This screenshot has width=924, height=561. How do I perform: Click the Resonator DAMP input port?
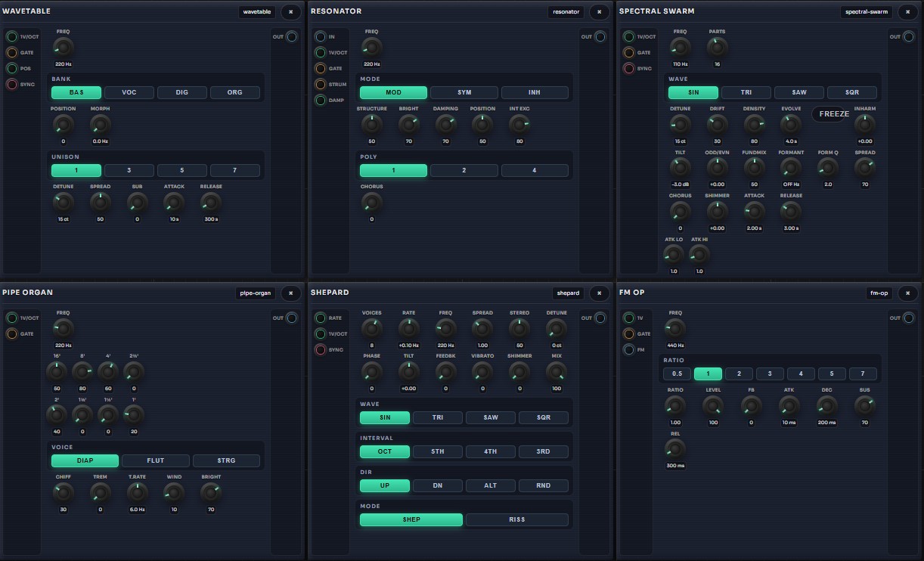point(321,101)
